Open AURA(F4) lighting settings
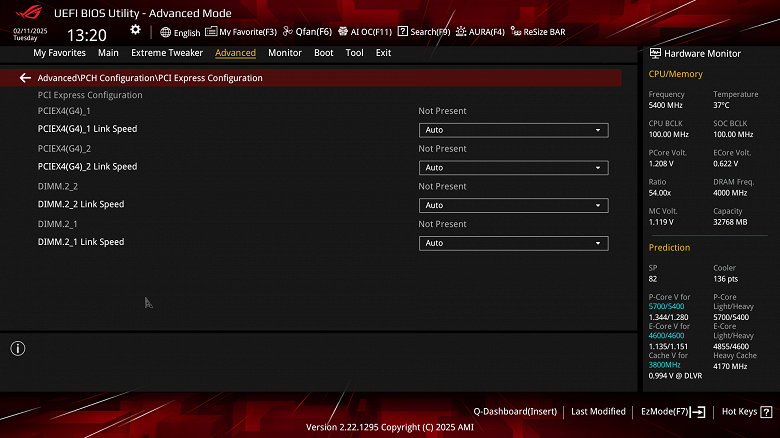Screen dimensions: 780x438 click(x=480, y=31)
